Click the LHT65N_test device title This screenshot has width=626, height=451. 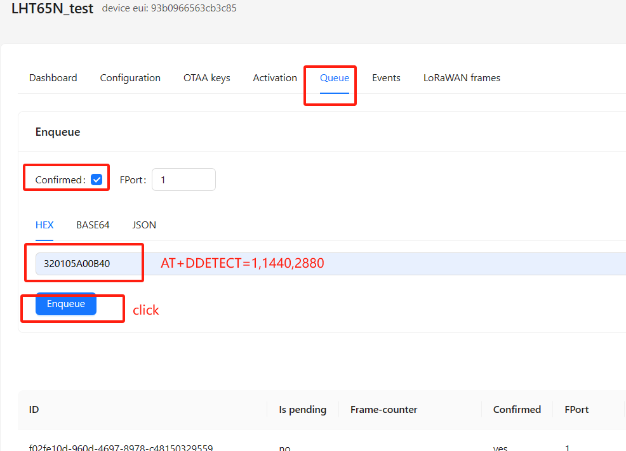(52, 8)
